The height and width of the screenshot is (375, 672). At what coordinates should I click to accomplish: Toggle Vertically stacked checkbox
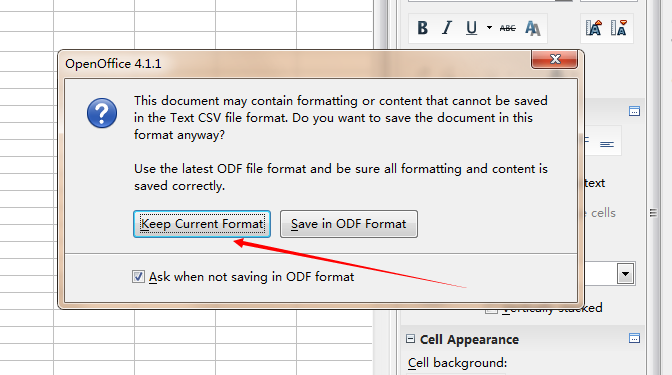click(x=491, y=310)
